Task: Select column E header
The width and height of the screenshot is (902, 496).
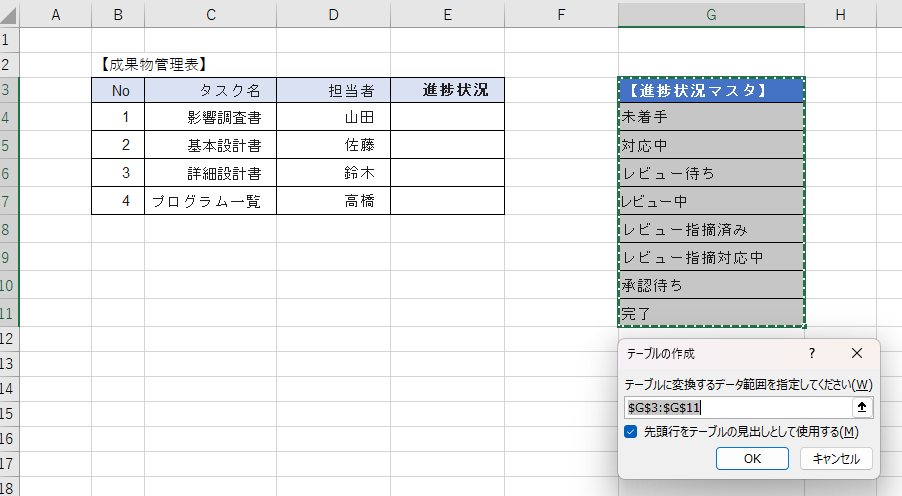Action: pos(447,14)
